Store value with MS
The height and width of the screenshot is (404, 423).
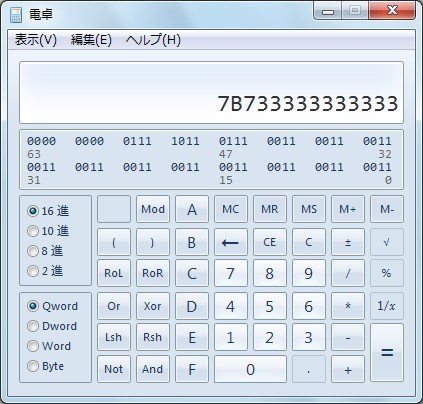point(309,209)
